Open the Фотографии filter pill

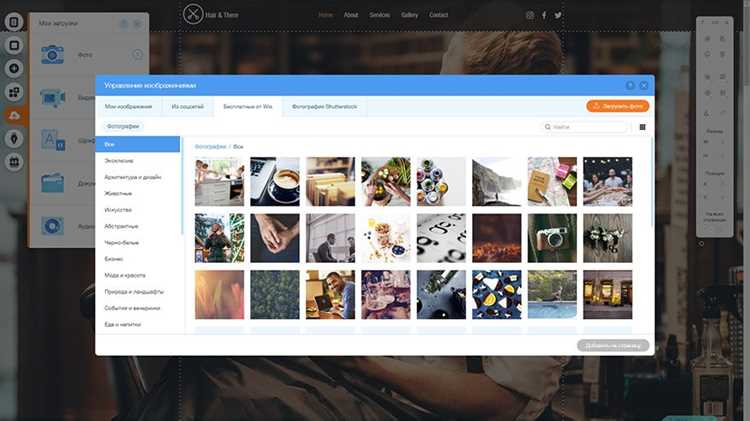(123, 126)
